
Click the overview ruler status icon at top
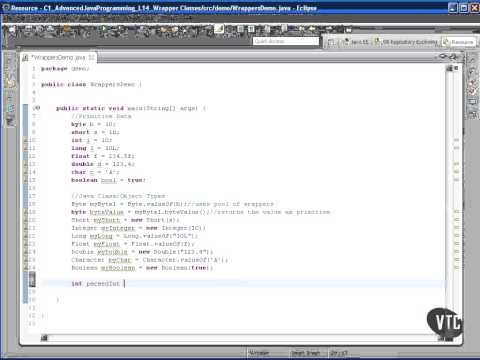456,68
